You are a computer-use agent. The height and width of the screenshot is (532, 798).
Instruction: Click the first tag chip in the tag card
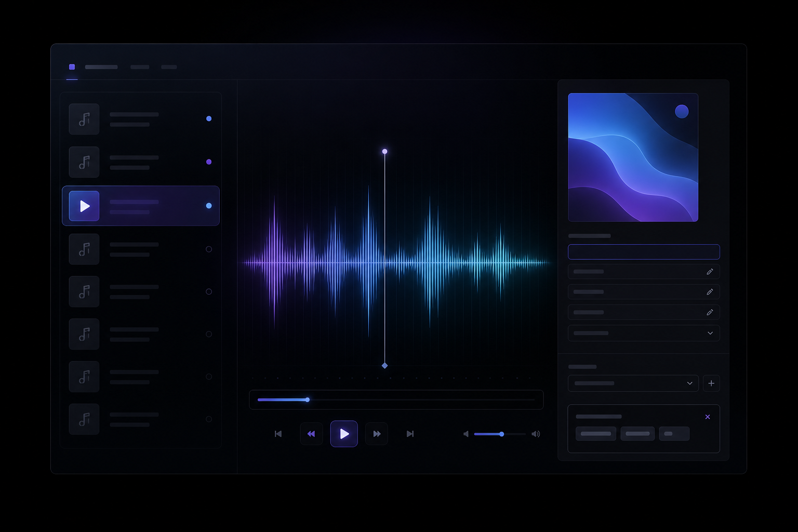coord(596,434)
